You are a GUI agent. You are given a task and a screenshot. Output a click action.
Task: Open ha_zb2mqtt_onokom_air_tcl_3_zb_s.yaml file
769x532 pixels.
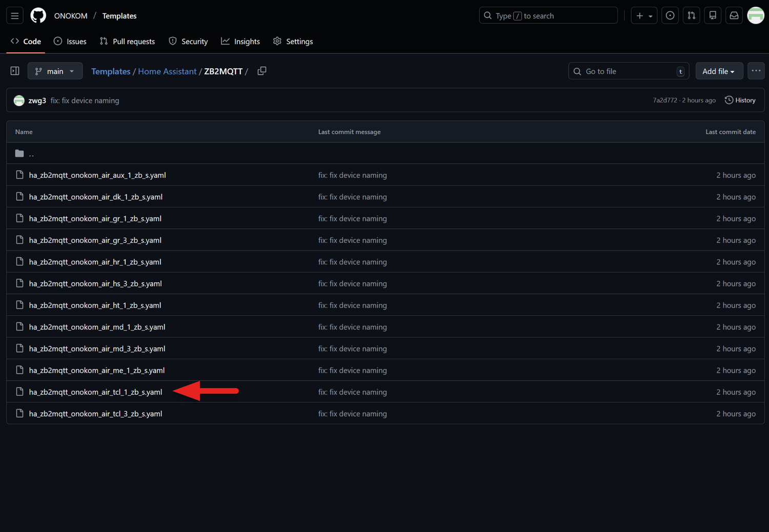tap(96, 414)
